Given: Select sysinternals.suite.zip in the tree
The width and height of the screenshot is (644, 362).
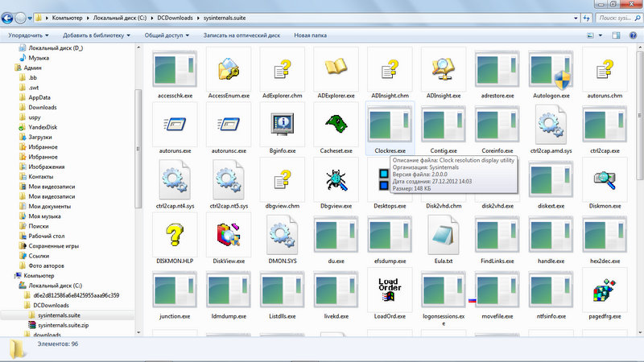Looking at the screenshot, I should pos(64,325).
